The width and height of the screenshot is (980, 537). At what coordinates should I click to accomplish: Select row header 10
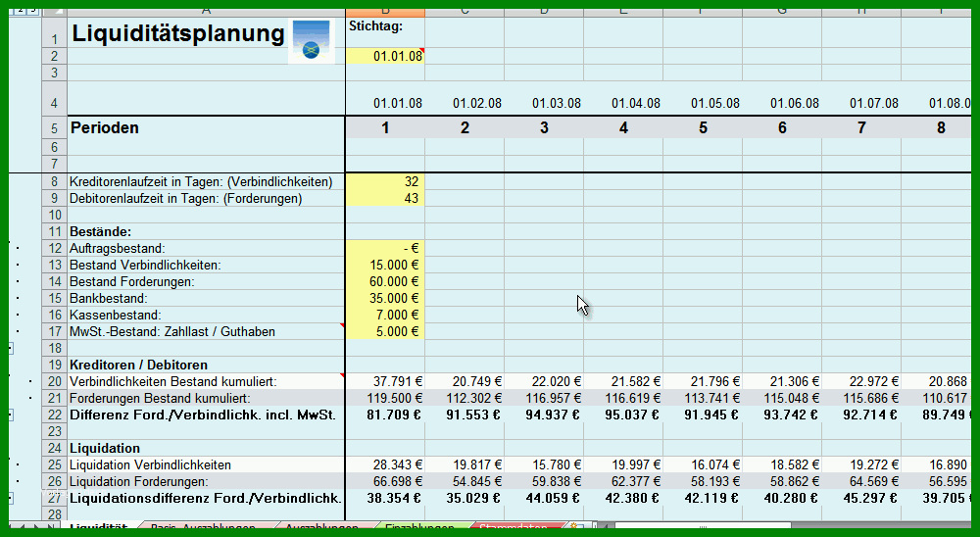click(54, 215)
